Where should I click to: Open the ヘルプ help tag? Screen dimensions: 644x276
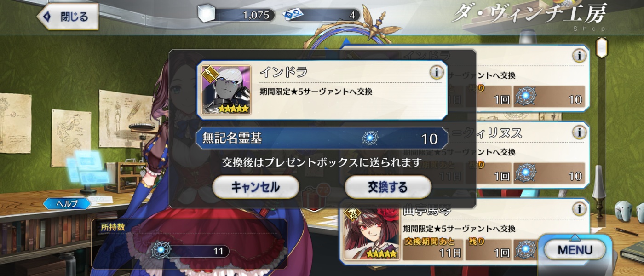coord(67,203)
